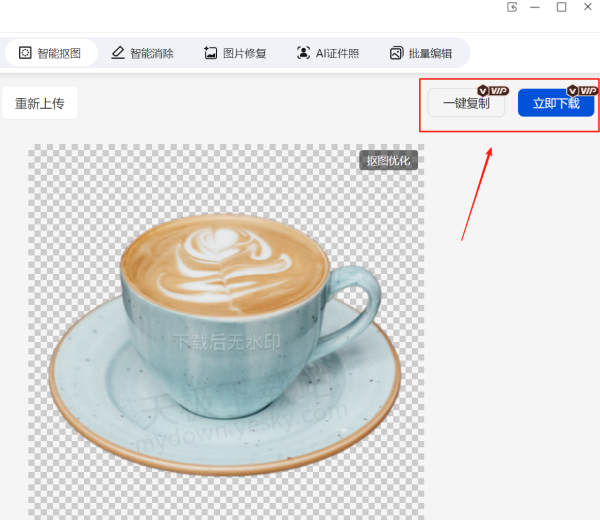Click the VIP badge above 立即下载
The width and height of the screenshot is (600, 520).
tap(582, 90)
